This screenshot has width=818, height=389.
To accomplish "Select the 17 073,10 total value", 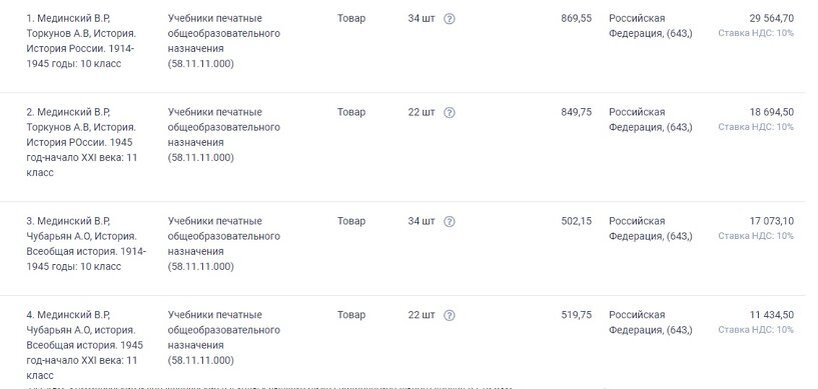I will click(772, 222).
